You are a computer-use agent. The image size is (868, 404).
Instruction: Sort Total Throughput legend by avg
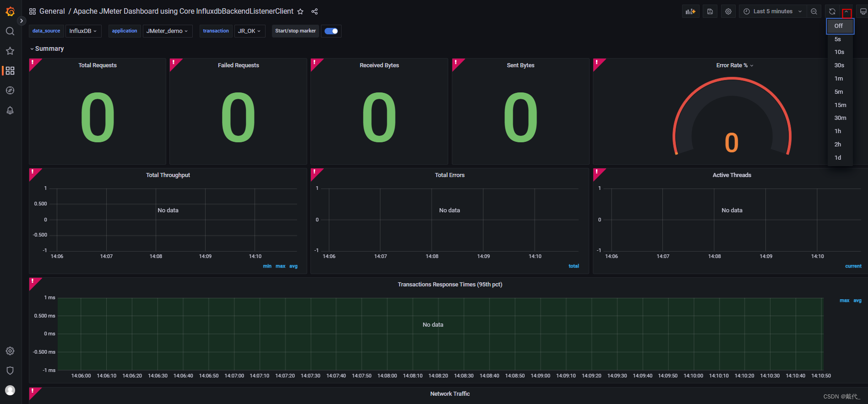(293, 266)
